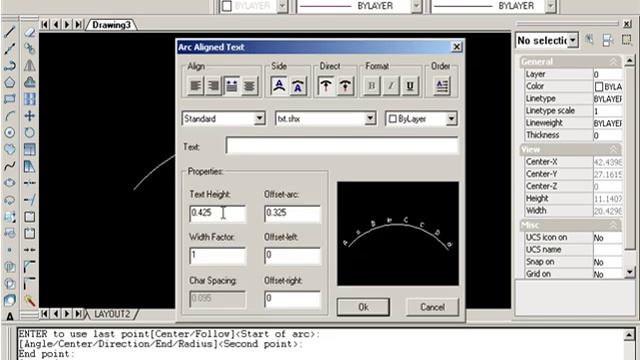The image size is (640, 360).
Task: Pick the Explode tool at toolbar bottom
Action: [29, 301]
